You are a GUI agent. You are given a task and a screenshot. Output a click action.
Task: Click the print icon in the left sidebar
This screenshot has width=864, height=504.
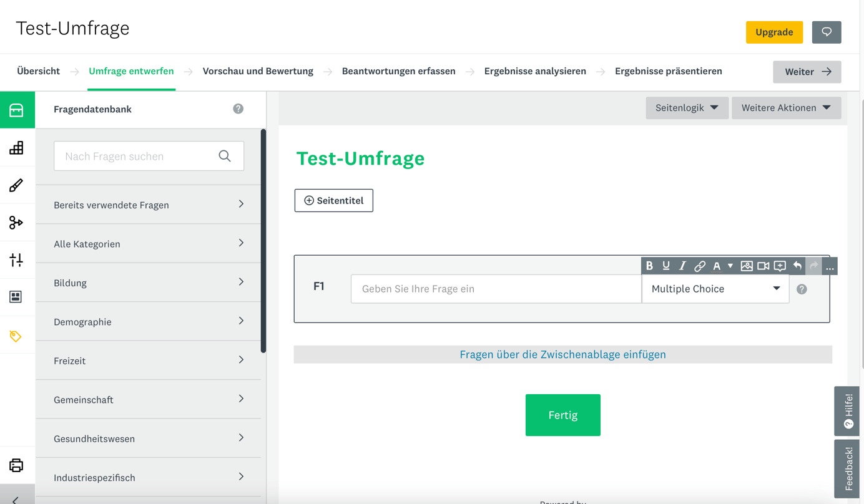tap(17, 465)
